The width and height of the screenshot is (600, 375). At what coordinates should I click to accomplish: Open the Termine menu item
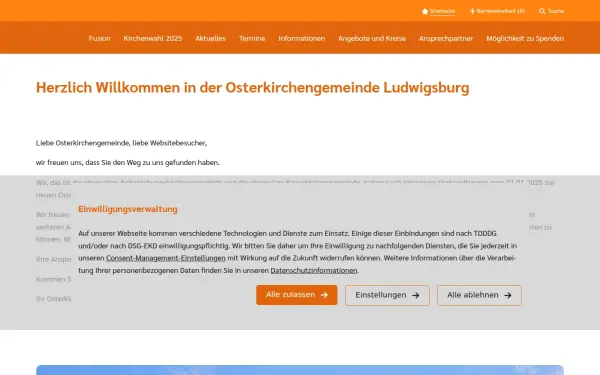[252, 38]
